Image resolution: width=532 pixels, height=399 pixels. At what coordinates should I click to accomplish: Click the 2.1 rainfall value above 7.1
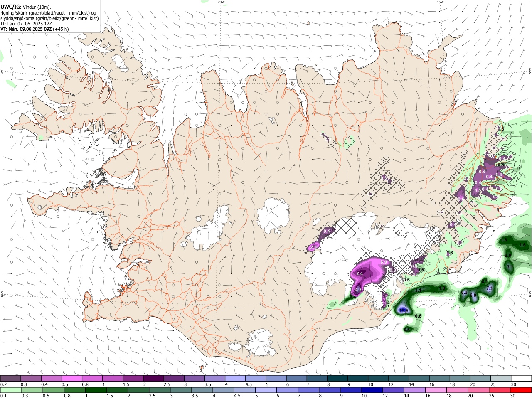coord(485,281)
